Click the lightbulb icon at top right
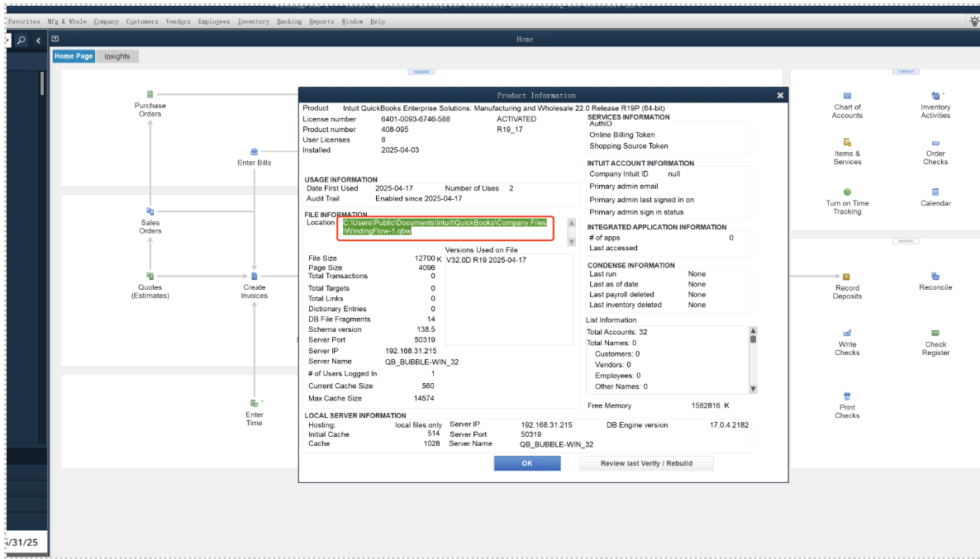Screen dimensions: 980x559 (x=973, y=21)
